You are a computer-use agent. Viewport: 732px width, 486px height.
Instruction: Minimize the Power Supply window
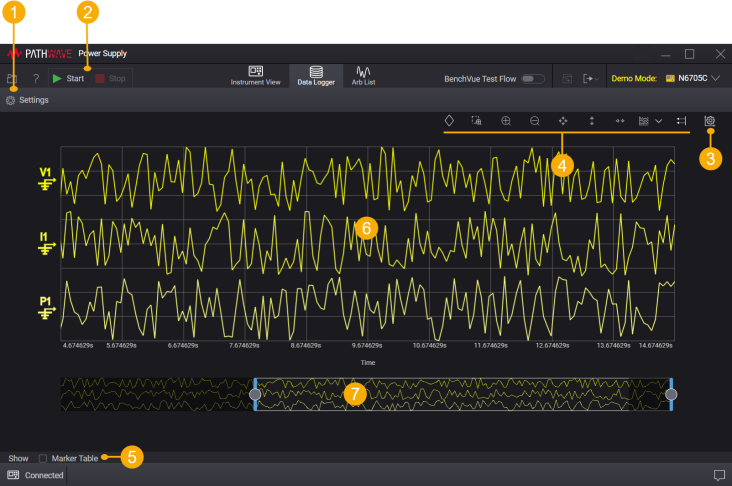666,55
